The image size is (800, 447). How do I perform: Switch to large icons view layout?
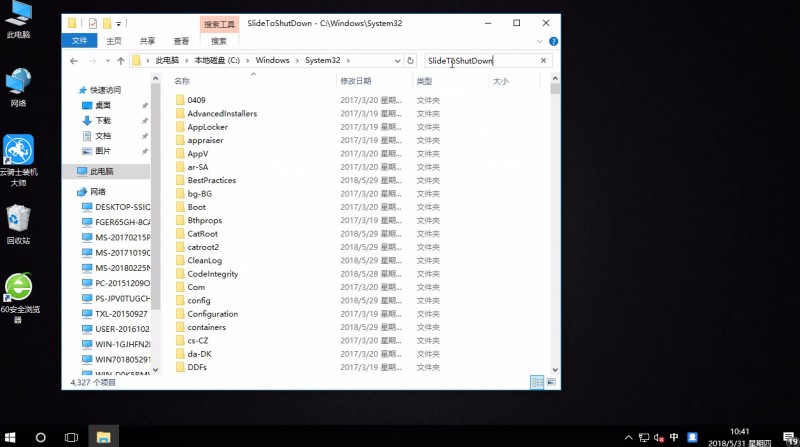coord(551,382)
